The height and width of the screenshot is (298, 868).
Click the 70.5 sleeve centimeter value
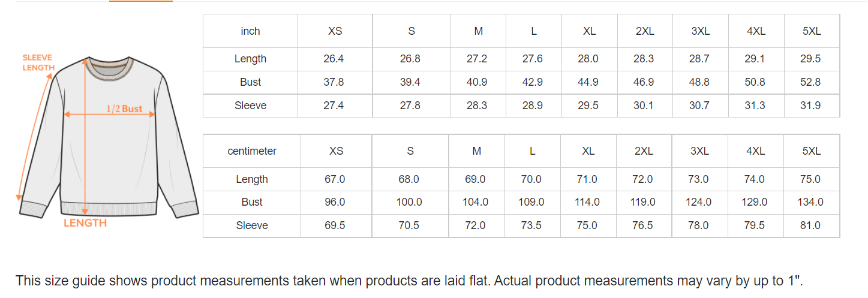[409, 225]
